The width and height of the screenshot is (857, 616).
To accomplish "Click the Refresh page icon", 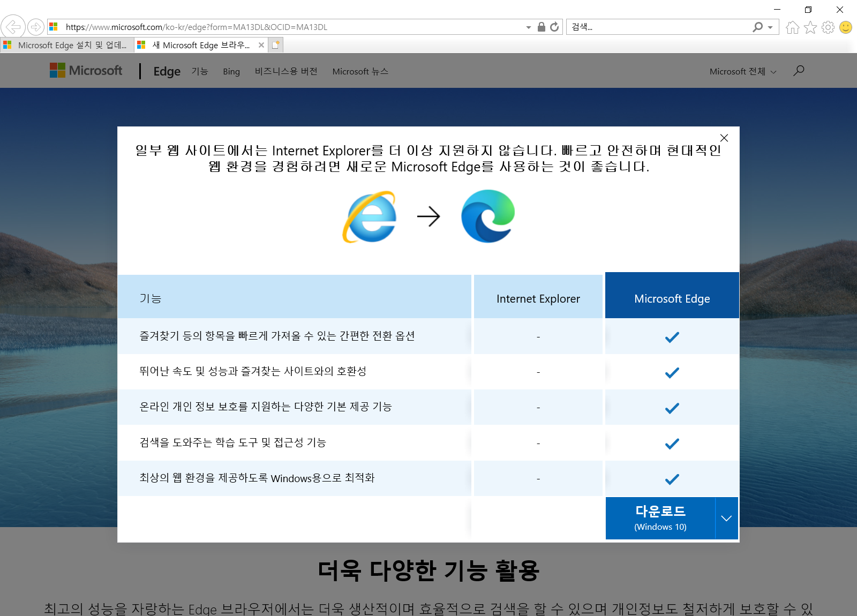I will click(554, 27).
